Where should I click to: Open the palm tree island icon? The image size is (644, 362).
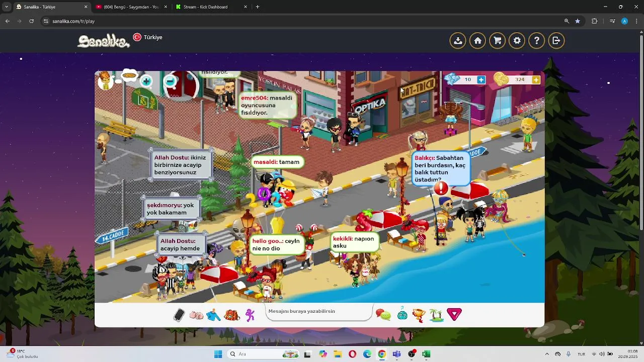coord(436,315)
